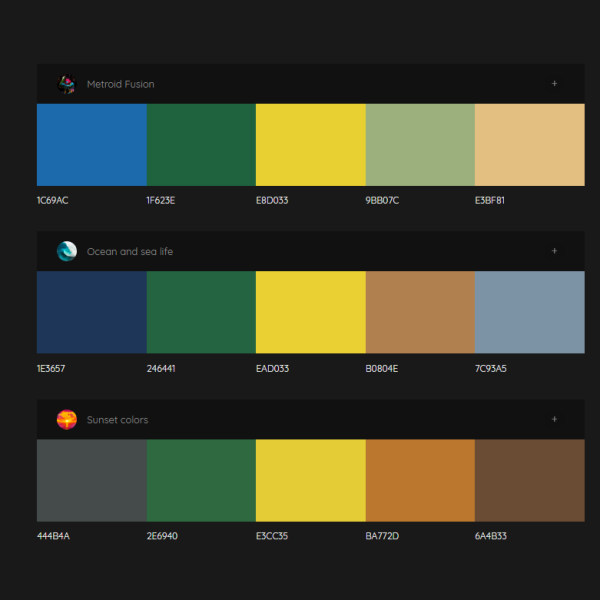
Task: Select the tan E3BF81 swatch
Action: click(529, 144)
